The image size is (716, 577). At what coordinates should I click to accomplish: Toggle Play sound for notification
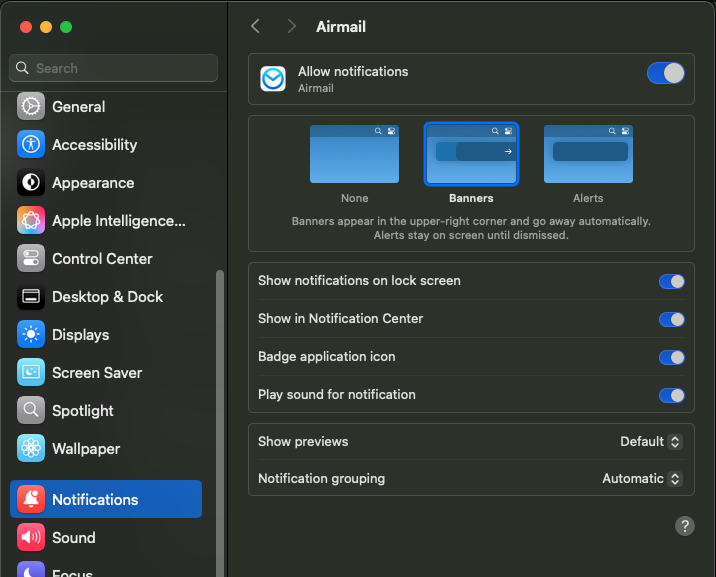pos(671,395)
